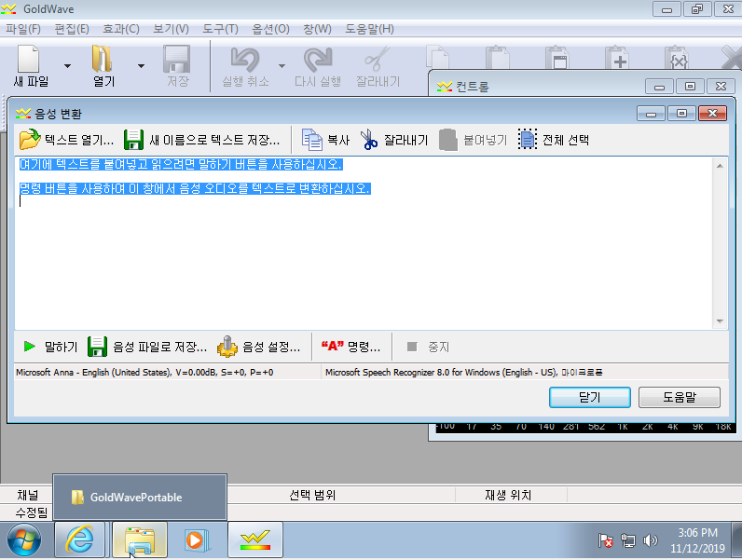This screenshot has height=560, width=742.
Task: Click Copy (복사) in speech converter toolbar
Action: [325, 140]
